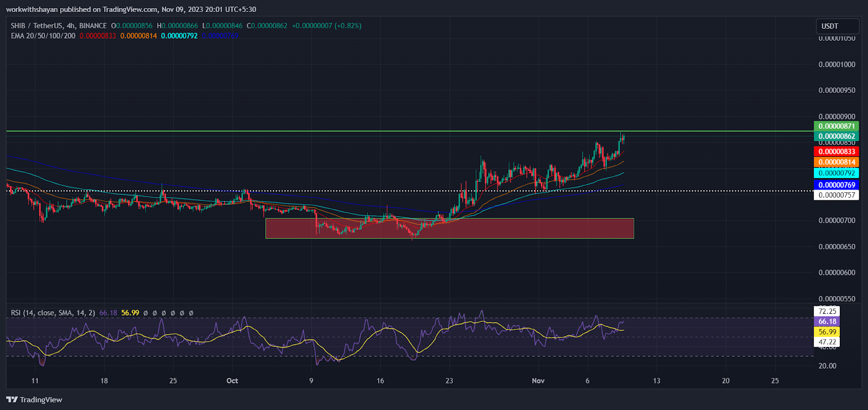
Task: Click the purple 66.18 RSI value tag
Action: (827, 321)
